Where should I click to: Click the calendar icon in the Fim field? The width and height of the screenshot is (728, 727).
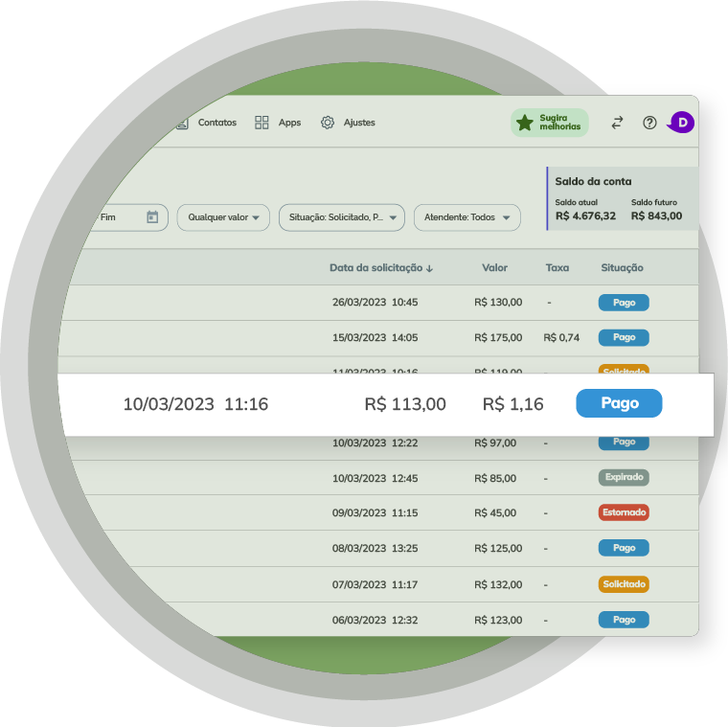(x=152, y=216)
